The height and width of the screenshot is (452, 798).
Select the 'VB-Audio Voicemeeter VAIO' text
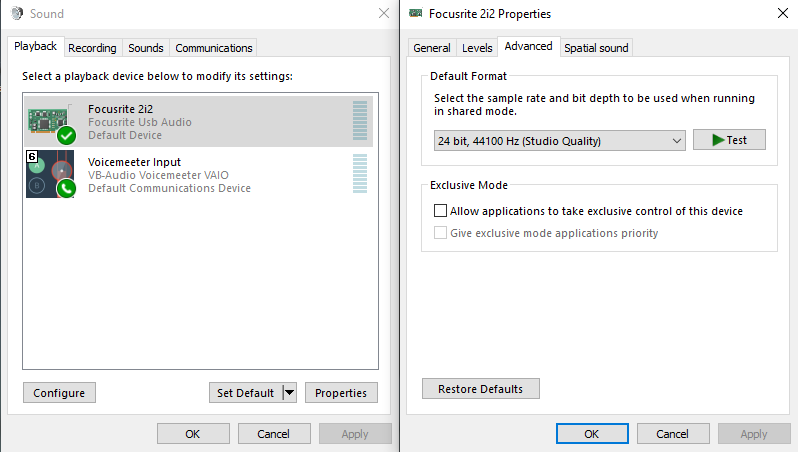[x=158, y=175]
